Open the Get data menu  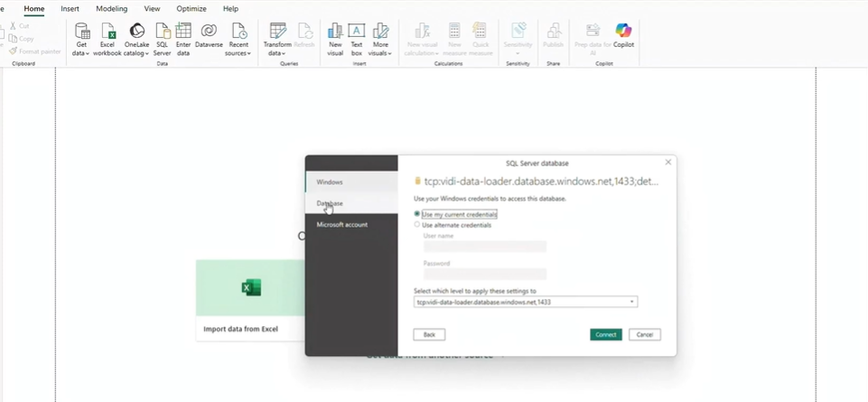pyautogui.click(x=81, y=40)
